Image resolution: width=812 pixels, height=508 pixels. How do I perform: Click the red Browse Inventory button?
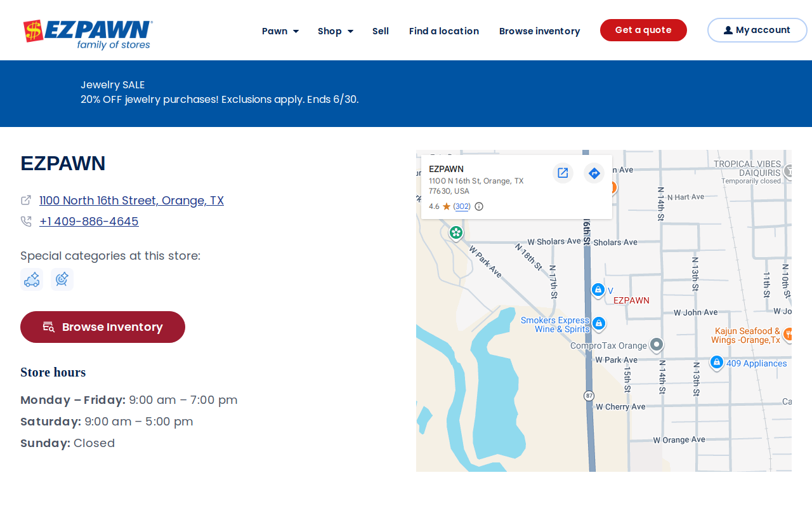[x=103, y=327]
